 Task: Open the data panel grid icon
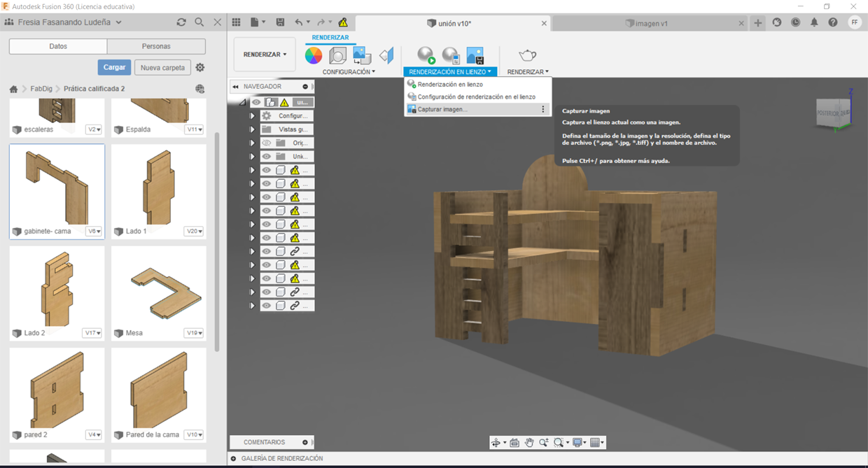[237, 22]
